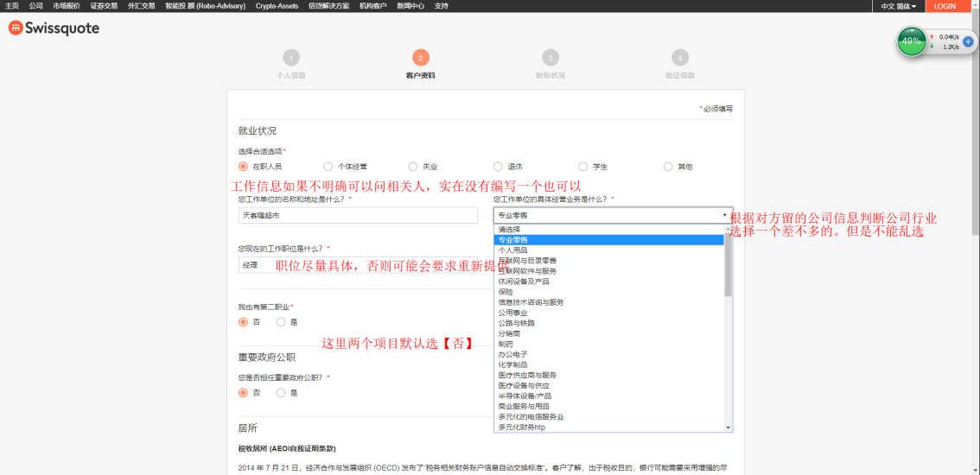980x475 pixels.
Task: Select 是 for second occupation question
Action: tap(281, 322)
